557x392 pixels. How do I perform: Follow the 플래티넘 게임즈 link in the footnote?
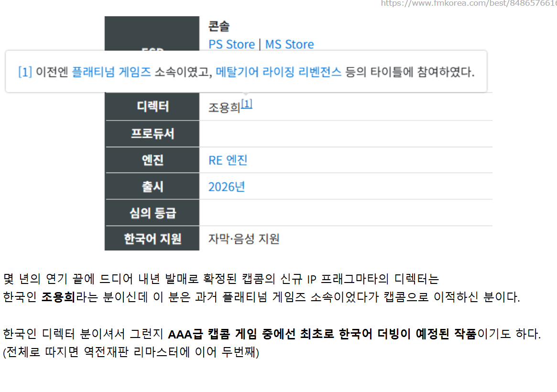111,72
